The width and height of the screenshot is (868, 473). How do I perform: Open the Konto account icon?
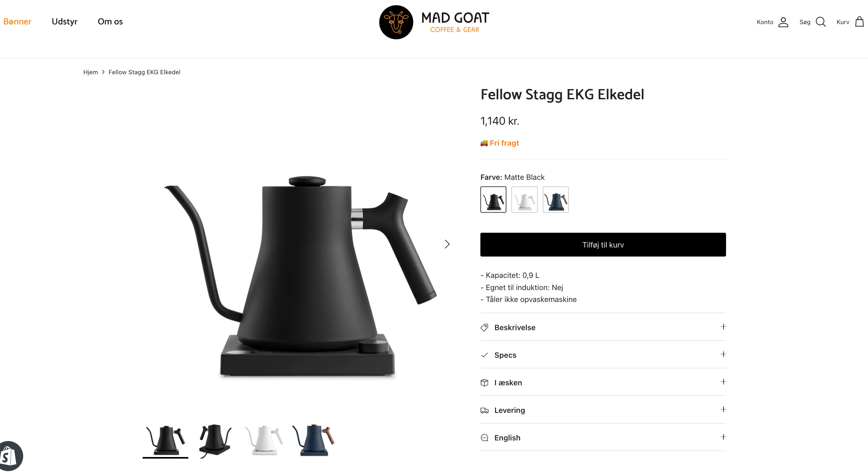783,22
